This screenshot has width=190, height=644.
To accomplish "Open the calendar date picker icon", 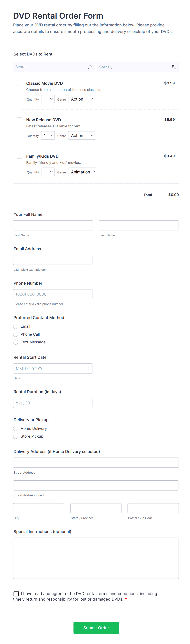I will click(87, 368).
